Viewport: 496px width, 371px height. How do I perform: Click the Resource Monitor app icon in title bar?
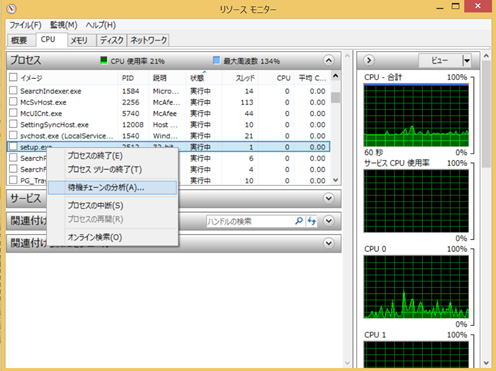click(x=11, y=8)
